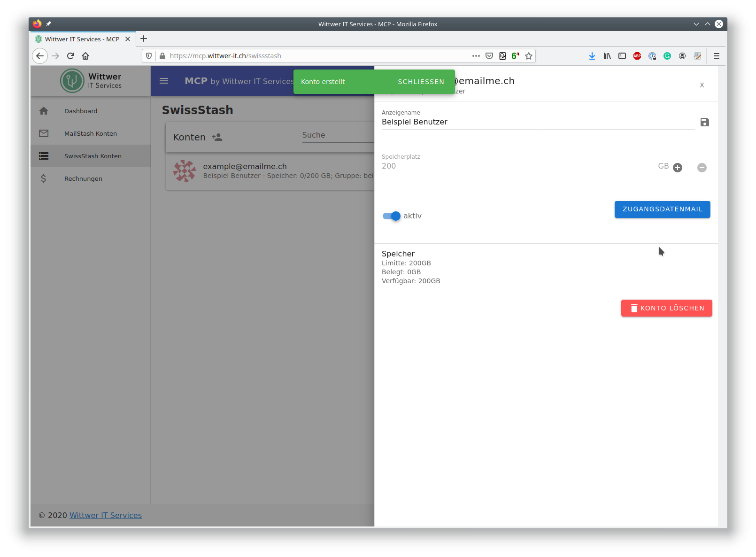Click the Grammarly extension icon
756x557 pixels.
667,56
